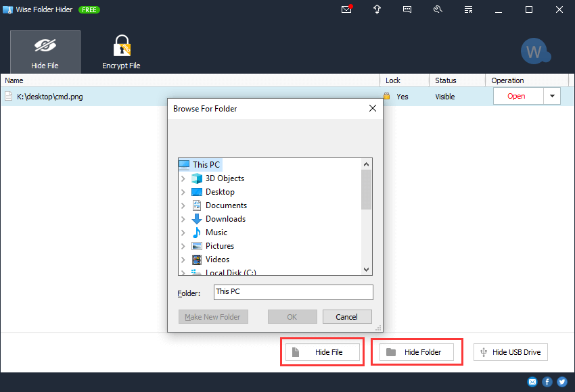The image size is (575, 392).
Task: Click the OK button in dialog
Action: tap(292, 317)
